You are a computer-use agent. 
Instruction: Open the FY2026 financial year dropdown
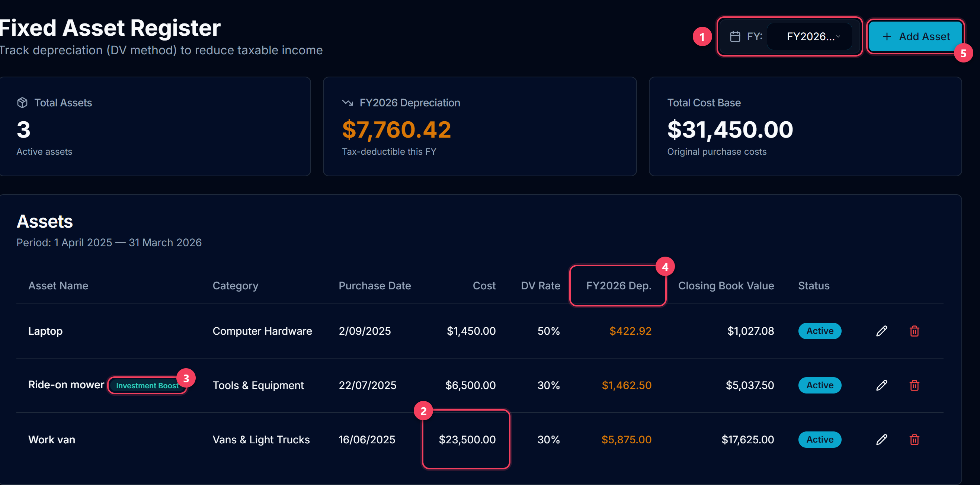pyautogui.click(x=810, y=36)
